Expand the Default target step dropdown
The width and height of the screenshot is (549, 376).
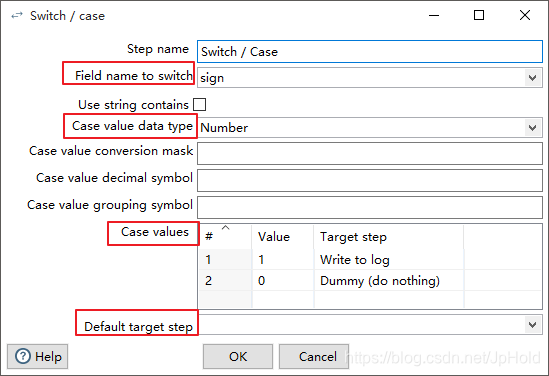click(533, 325)
